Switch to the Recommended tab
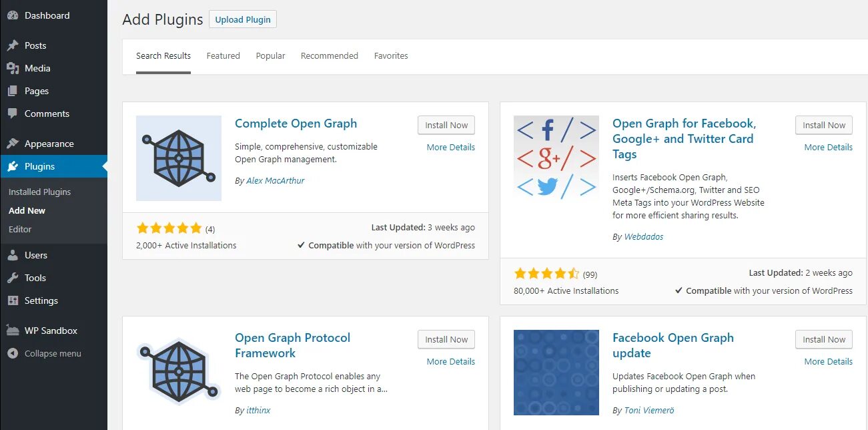This screenshot has width=868, height=430. point(330,55)
